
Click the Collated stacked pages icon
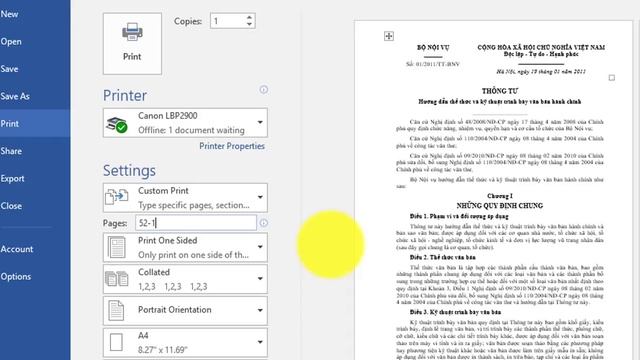coord(117,278)
